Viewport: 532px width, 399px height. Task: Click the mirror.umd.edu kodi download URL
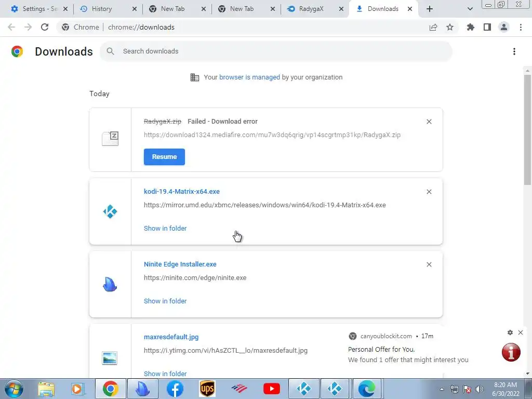[264, 205]
